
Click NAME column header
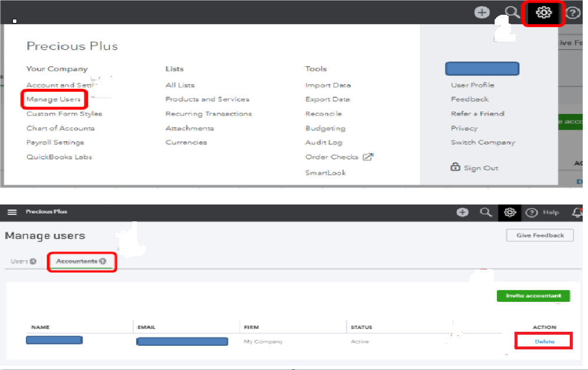coord(40,327)
